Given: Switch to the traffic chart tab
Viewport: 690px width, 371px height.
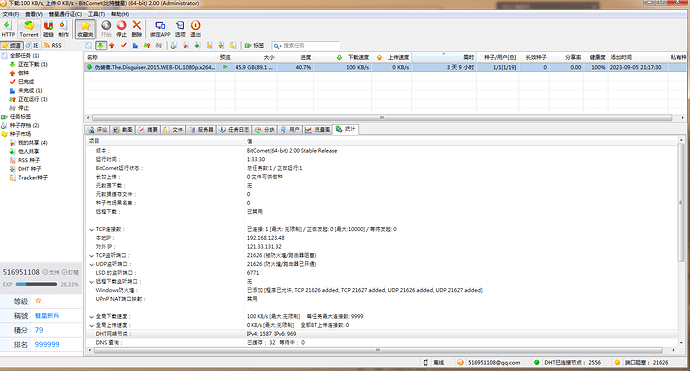Looking at the screenshot, I should [x=318, y=129].
